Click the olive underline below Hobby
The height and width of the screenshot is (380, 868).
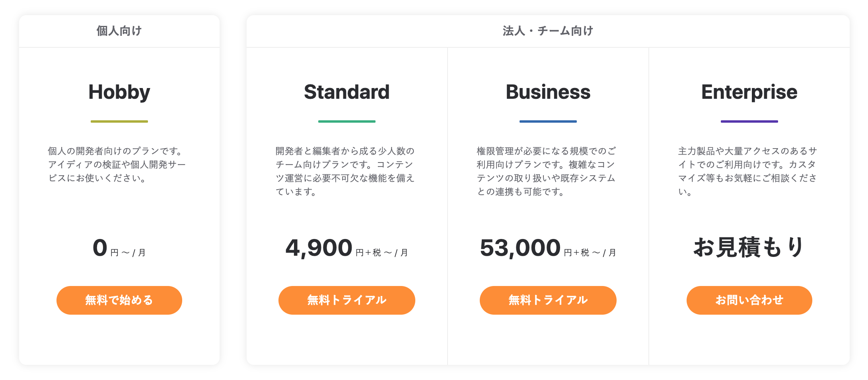[x=119, y=121]
